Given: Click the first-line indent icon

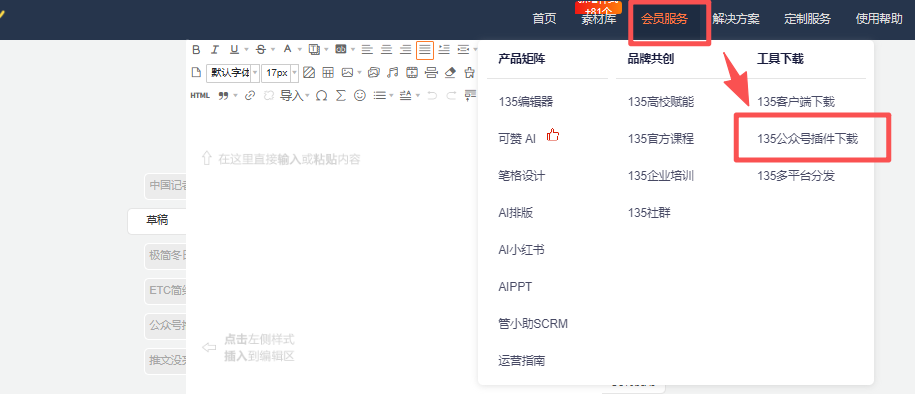Looking at the screenshot, I should coord(444,50).
